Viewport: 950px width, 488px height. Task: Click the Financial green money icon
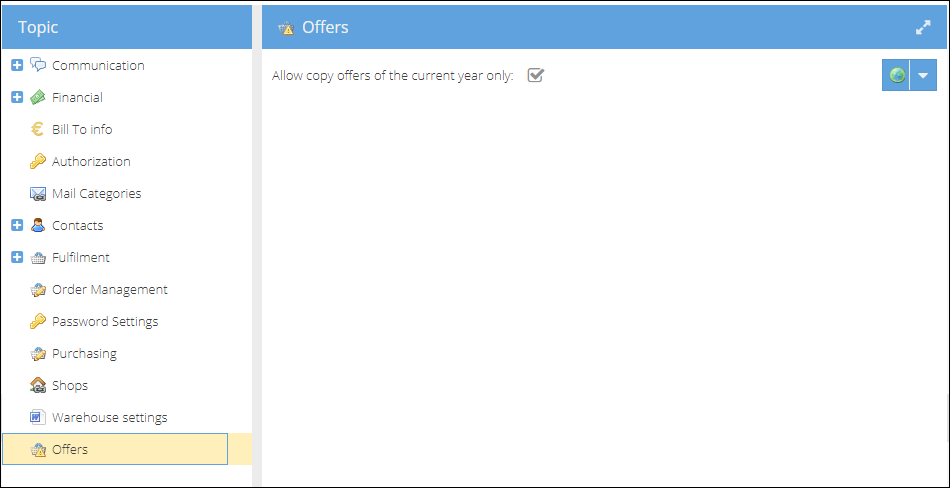click(x=38, y=97)
